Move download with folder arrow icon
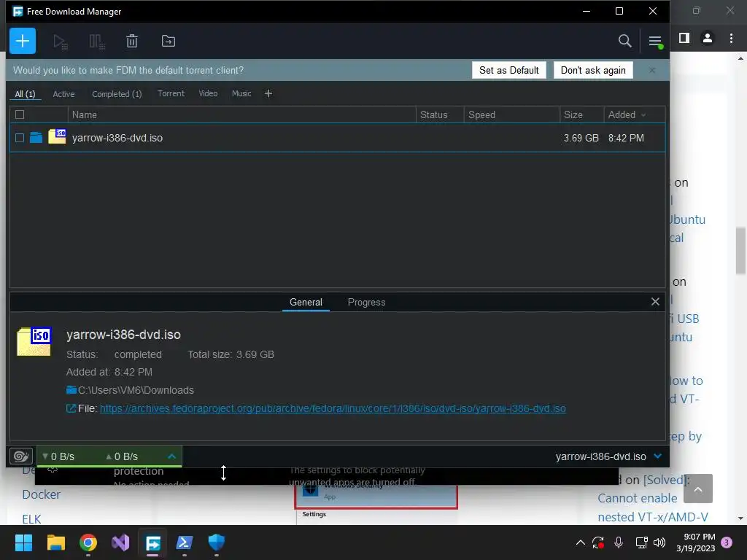Image resolution: width=747 pixels, height=560 pixels. pos(169,41)
